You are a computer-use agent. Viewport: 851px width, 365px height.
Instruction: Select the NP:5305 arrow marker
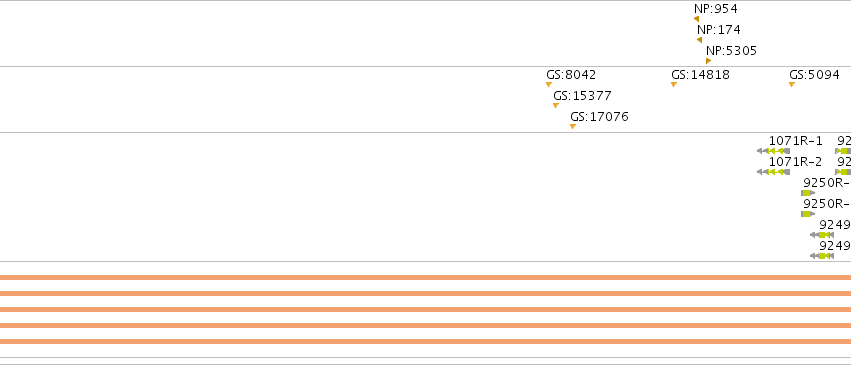(x=708, y=61)
